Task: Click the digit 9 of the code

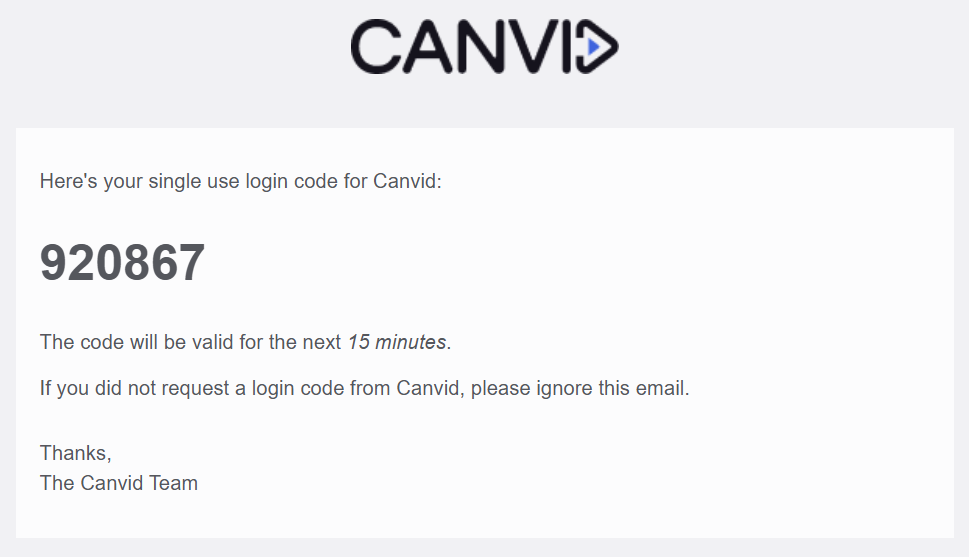Action: [x=54, y=262]
